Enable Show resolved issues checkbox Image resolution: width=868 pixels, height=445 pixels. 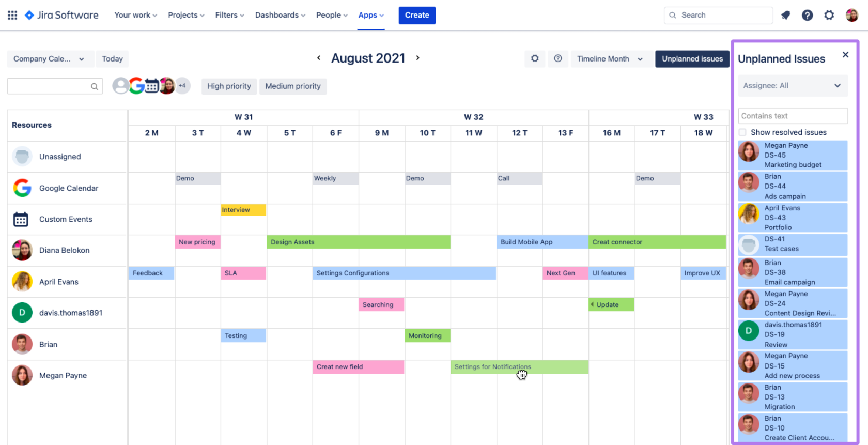point(742,132)
